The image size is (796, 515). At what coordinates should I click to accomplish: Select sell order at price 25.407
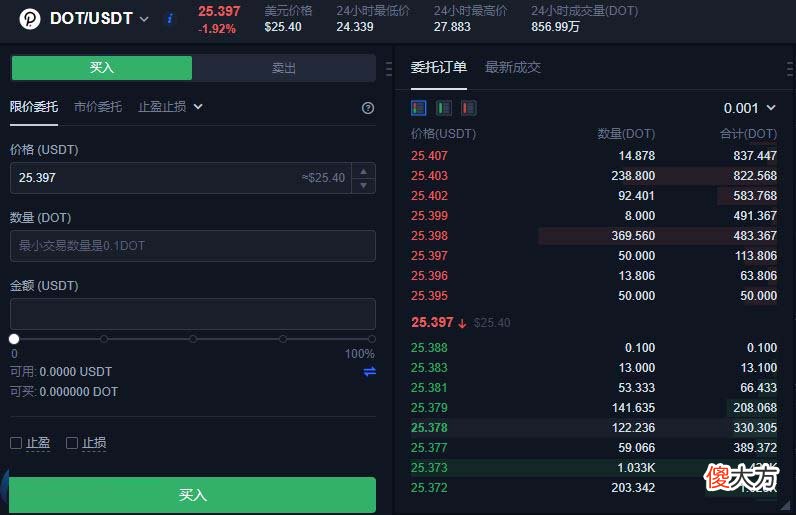coord(593,155)
